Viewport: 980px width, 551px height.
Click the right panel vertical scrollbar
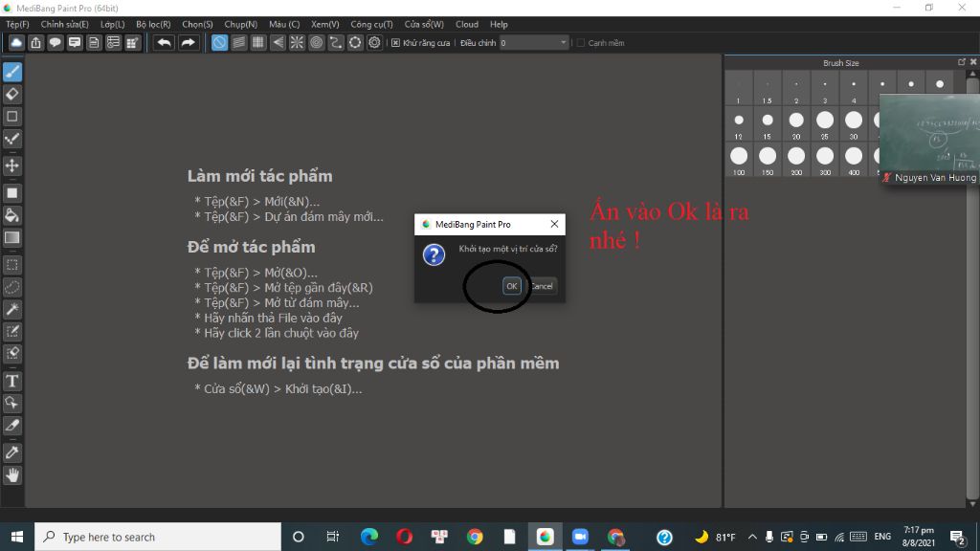pos(972,289)
